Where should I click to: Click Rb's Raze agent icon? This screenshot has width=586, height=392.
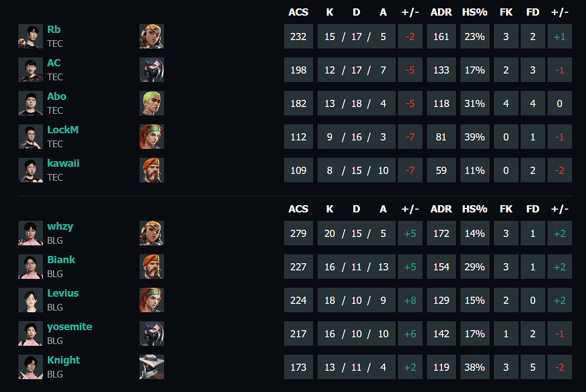[152, 36]
